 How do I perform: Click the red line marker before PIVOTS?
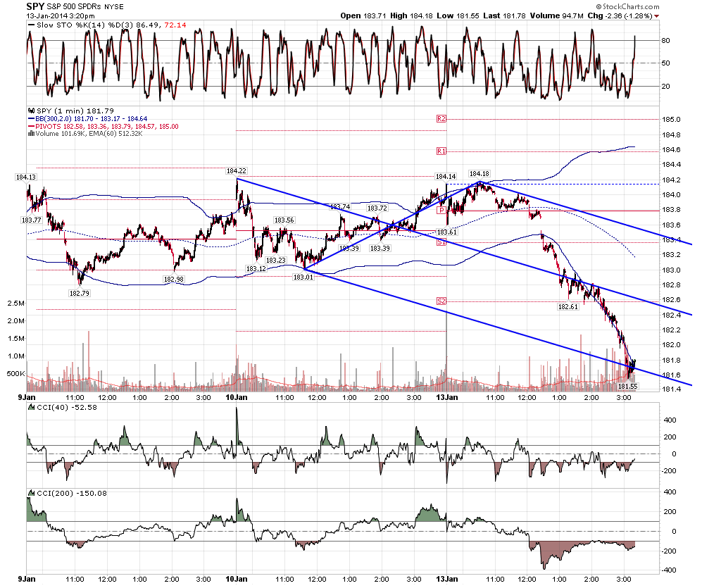(x=31, y=126)
